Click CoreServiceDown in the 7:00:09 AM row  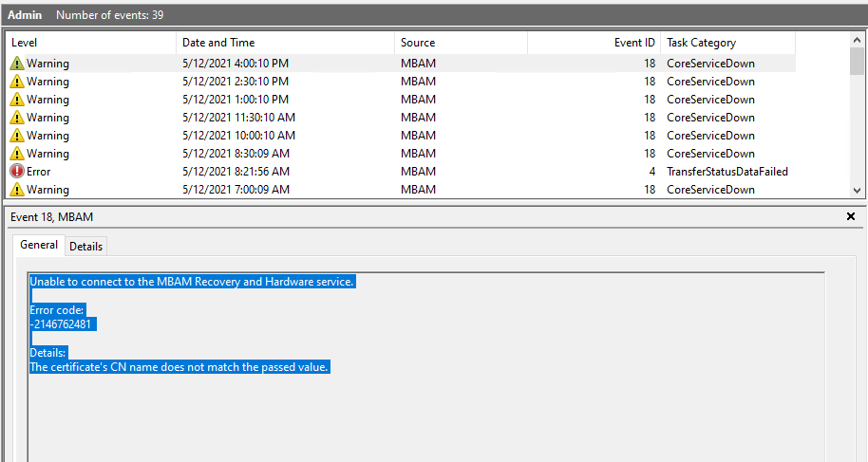(710, 189)
